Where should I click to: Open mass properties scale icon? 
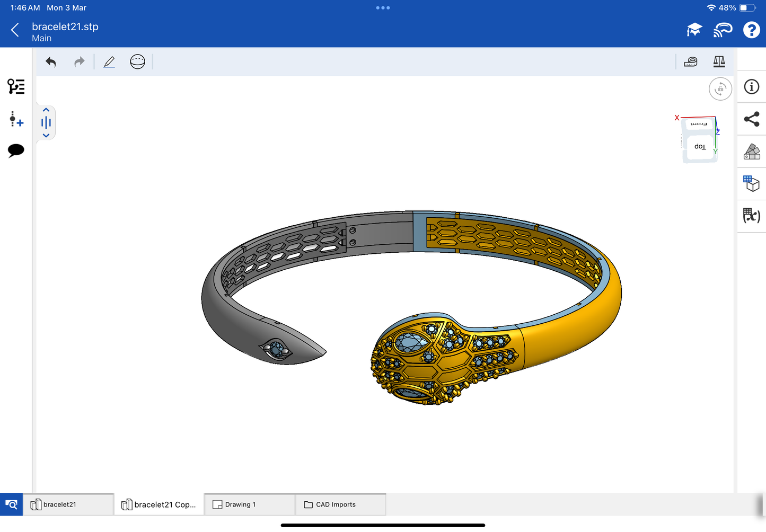click(x=719, y=62)
